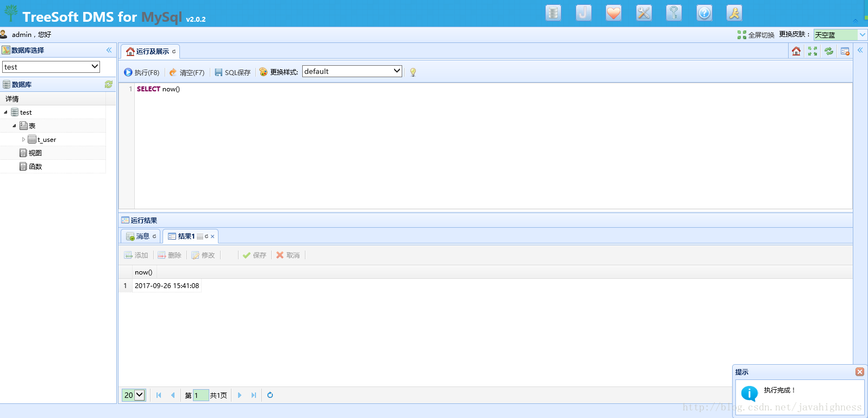Select the 结果1 result tab
Screen dimensions: 868x418
pos(185,236)
